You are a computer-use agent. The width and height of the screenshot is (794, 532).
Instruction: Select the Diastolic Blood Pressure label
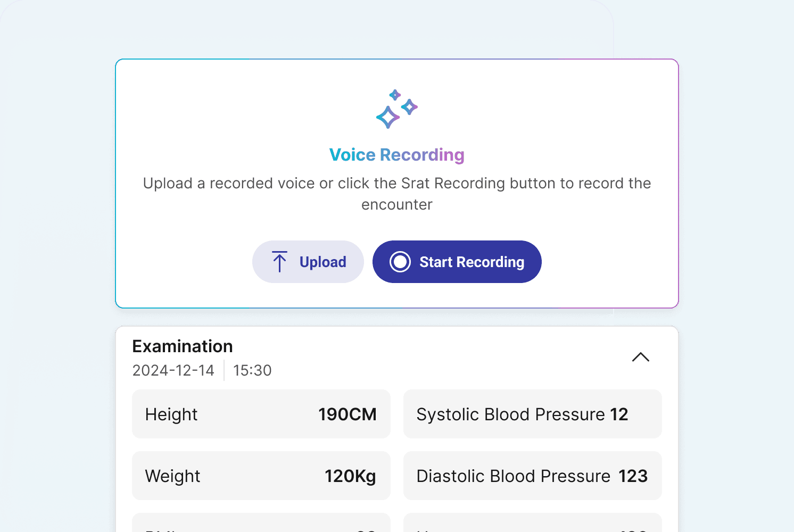point(513,476)
